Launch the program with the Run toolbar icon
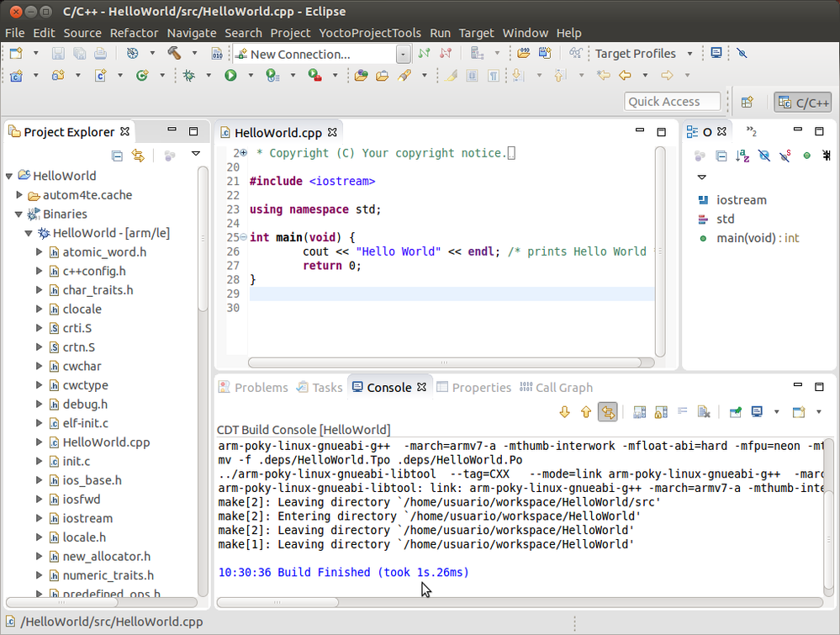 point(231,74)
